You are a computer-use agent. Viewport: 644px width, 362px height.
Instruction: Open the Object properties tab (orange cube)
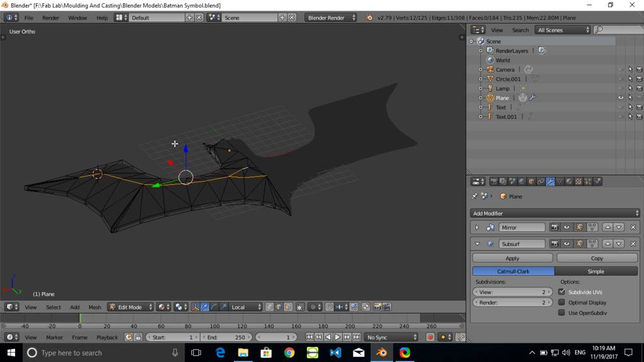click(531, 182)
